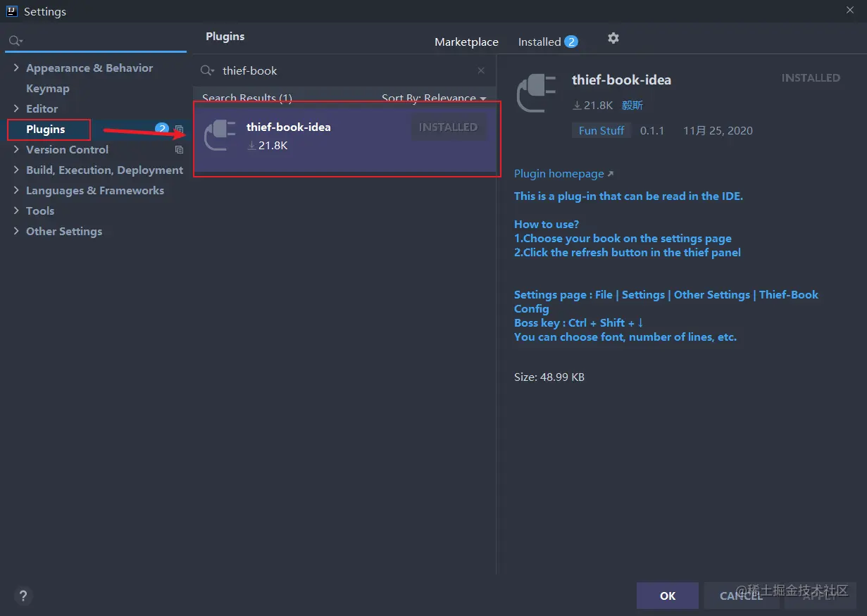Click the IntelliJ logo in title bar
The height and width of the screenshot is (616, 867).
12,11
